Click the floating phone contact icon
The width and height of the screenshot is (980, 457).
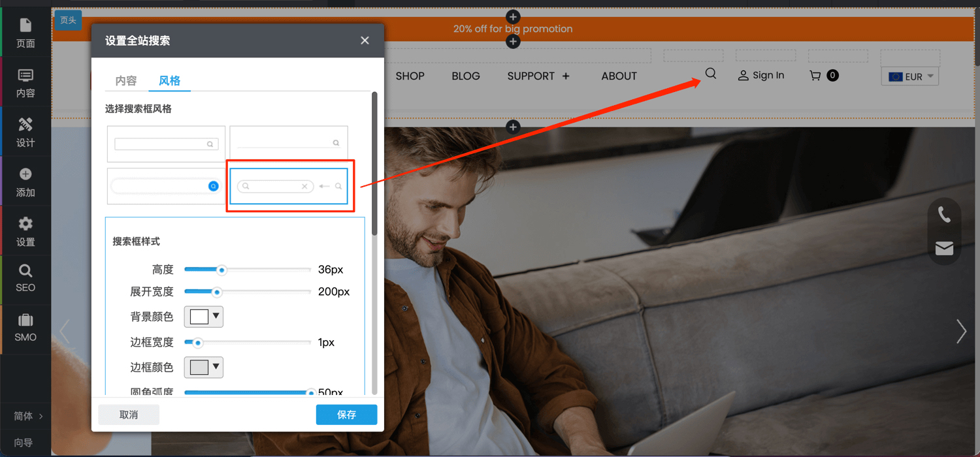(944, 214)
